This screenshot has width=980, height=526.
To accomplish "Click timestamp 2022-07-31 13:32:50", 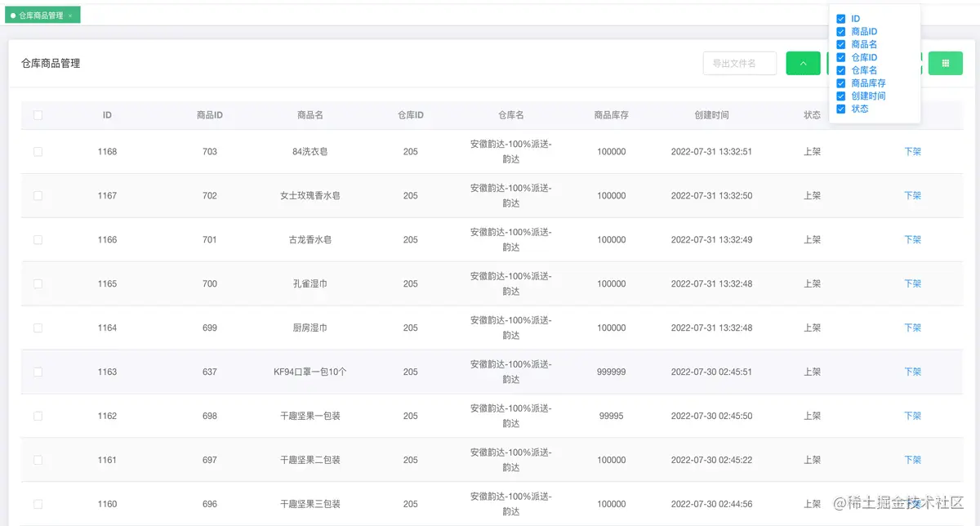I will (712, 196).
